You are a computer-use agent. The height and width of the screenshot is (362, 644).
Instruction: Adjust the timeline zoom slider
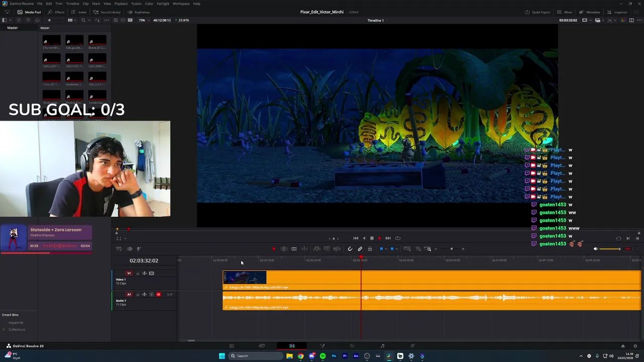click(451, 249)
